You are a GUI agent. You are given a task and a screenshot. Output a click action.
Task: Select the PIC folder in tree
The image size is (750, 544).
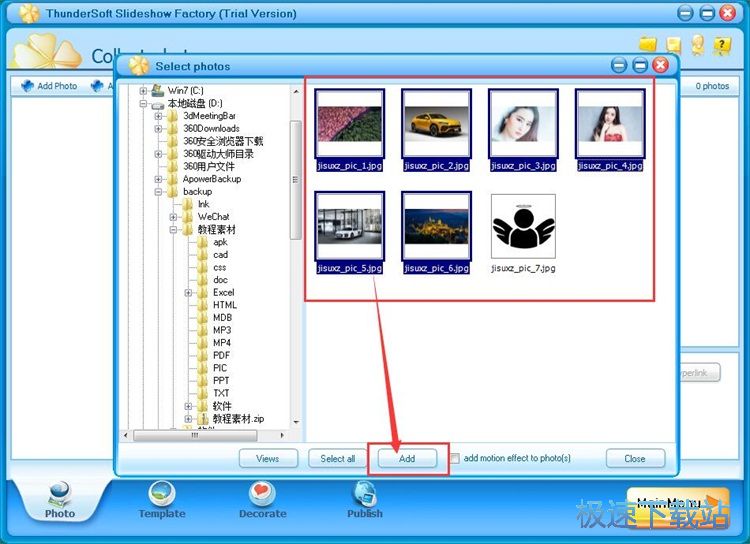[x=220, y=368]
